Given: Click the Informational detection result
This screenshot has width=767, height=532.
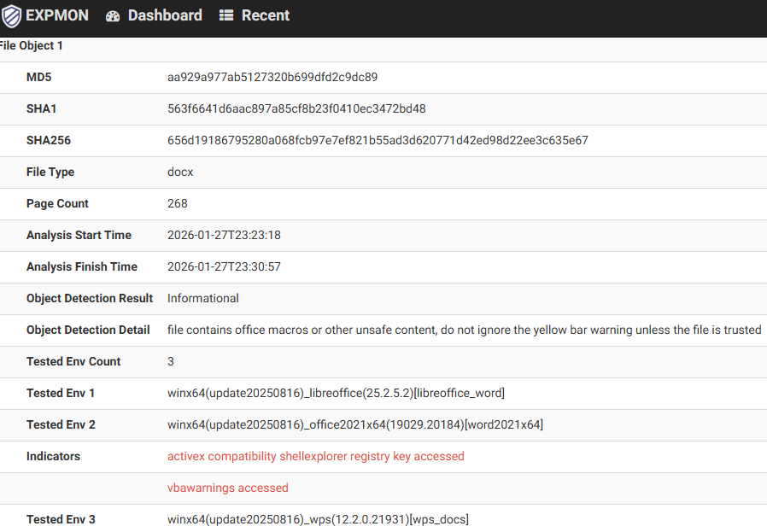Looking at the screenshot, I should click(x=203, y=298).
